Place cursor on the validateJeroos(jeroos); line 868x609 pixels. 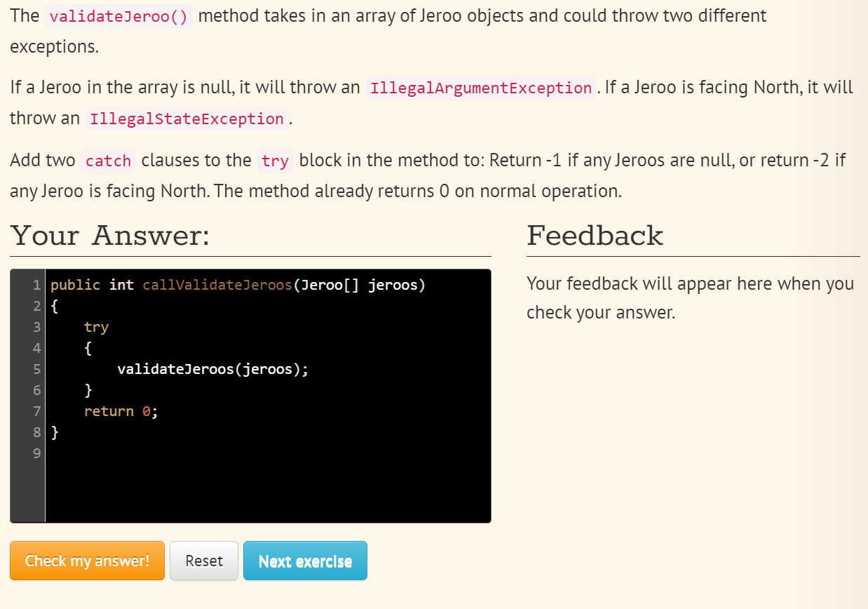(212, 368)
